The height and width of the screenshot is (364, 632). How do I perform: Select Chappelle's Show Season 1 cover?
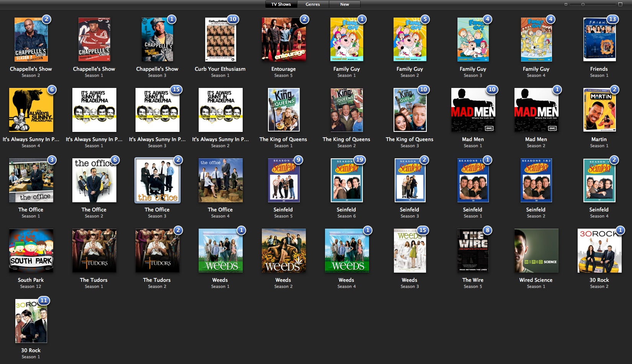[x=94, y=39]
